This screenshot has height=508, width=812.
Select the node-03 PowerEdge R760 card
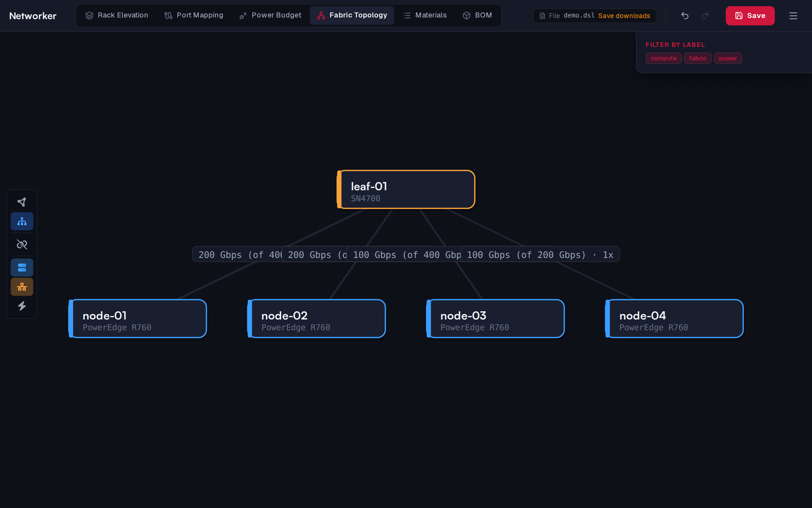point(495,319)
